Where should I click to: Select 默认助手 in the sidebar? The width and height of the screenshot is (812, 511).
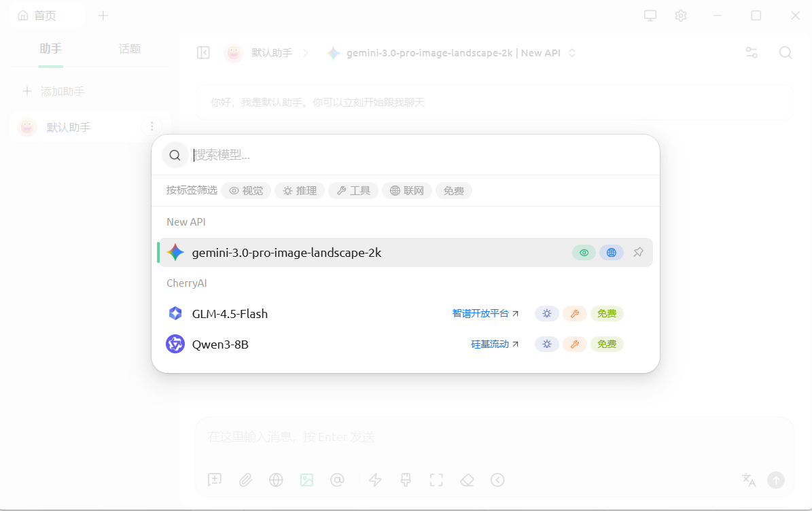pyautogui.click(x=90, y=127)
